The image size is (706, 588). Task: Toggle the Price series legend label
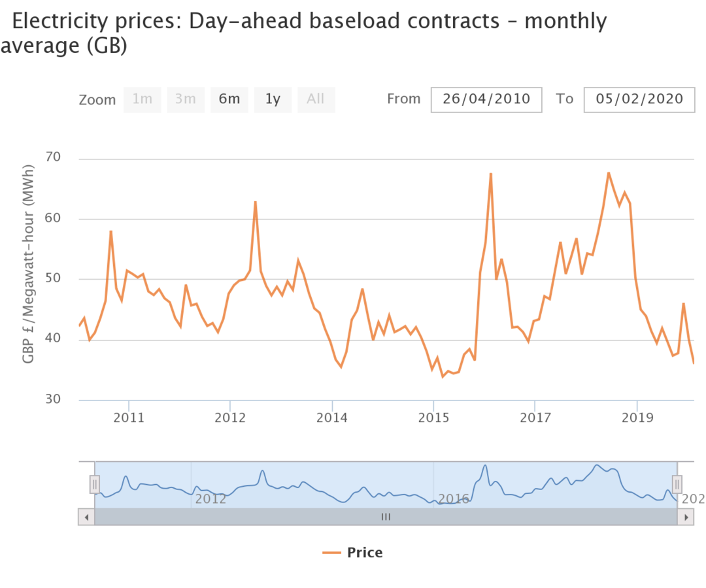pos(365,553)
